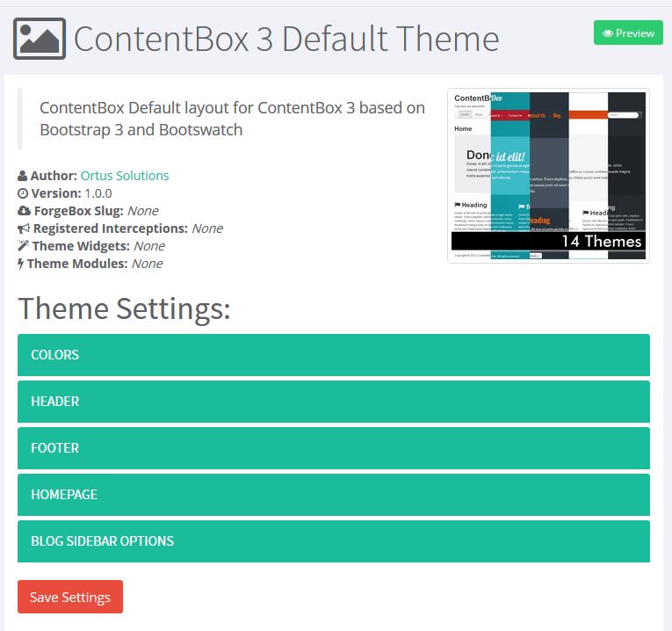The image size is (672, 631).
Task: Click the theme description quote text
Action: point(232,119)
